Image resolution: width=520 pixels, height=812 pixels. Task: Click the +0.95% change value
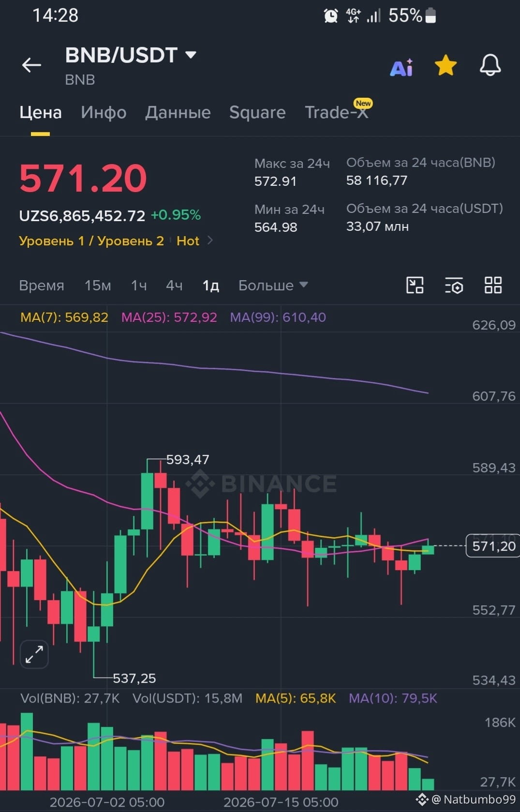[x=176, y=215]
